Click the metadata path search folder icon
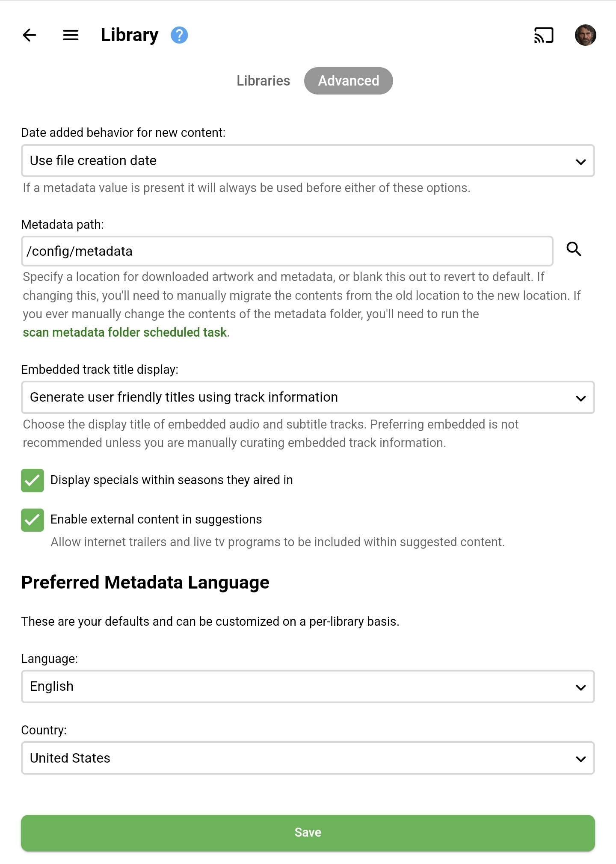Image resolution: width=616 pixels, height=864 pixels. pos(574,249)
